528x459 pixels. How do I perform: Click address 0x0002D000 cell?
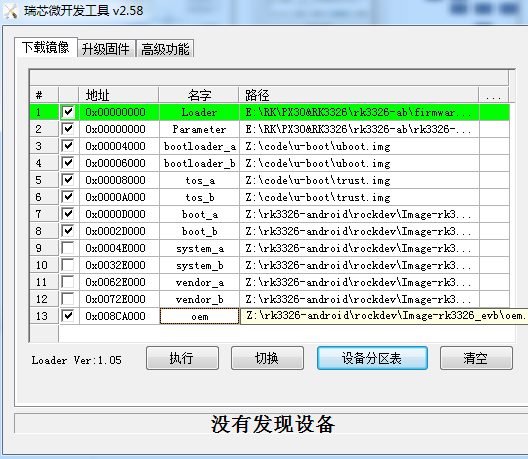tap(119, 231)
